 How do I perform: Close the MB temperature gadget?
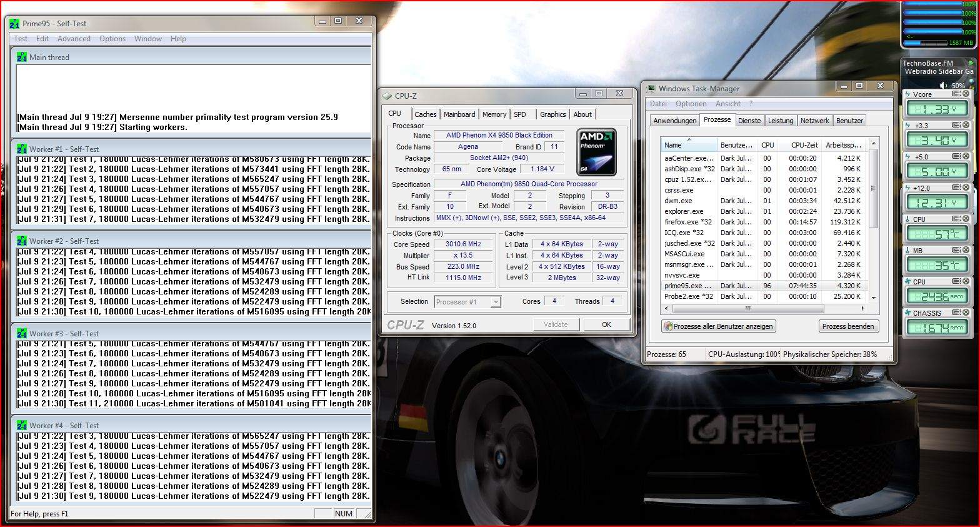pos(966,250)
